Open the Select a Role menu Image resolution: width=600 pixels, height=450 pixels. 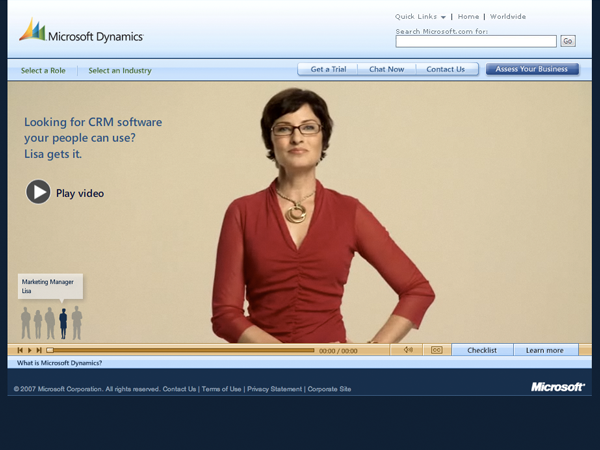tap(43, 70)
